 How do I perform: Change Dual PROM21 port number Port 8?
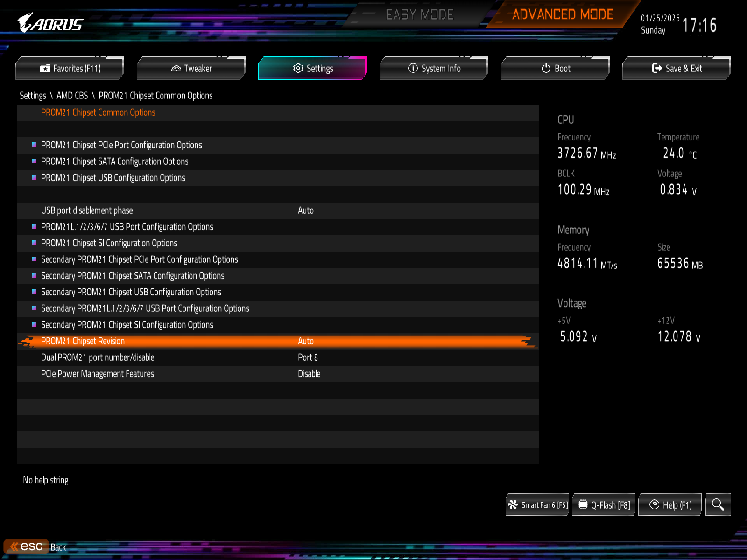pyautogui.click(x=308, y=357)
